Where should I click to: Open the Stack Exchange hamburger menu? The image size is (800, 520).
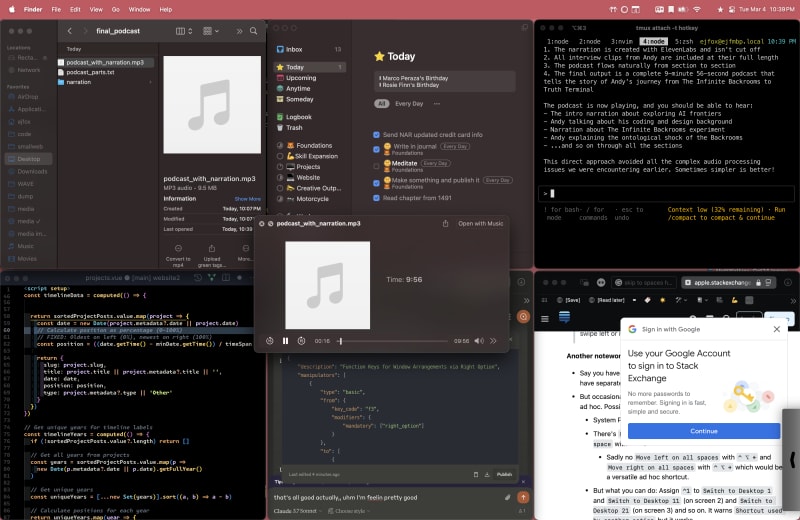[545, 319]
